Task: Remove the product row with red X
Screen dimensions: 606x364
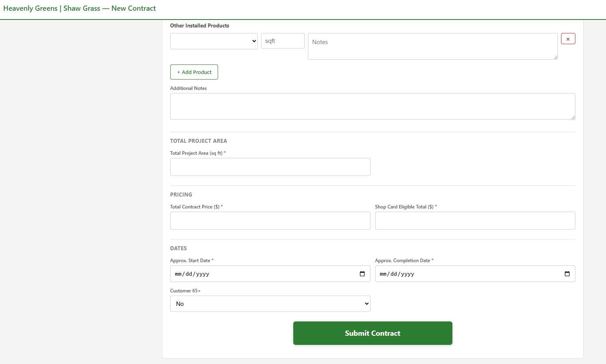Action: (x=568, y=39)
